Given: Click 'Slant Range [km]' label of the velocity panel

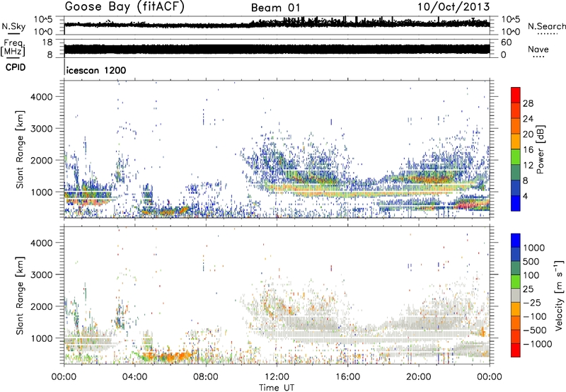Looking at the screenshot, I should pyautogui.click(x=20, y=296).
